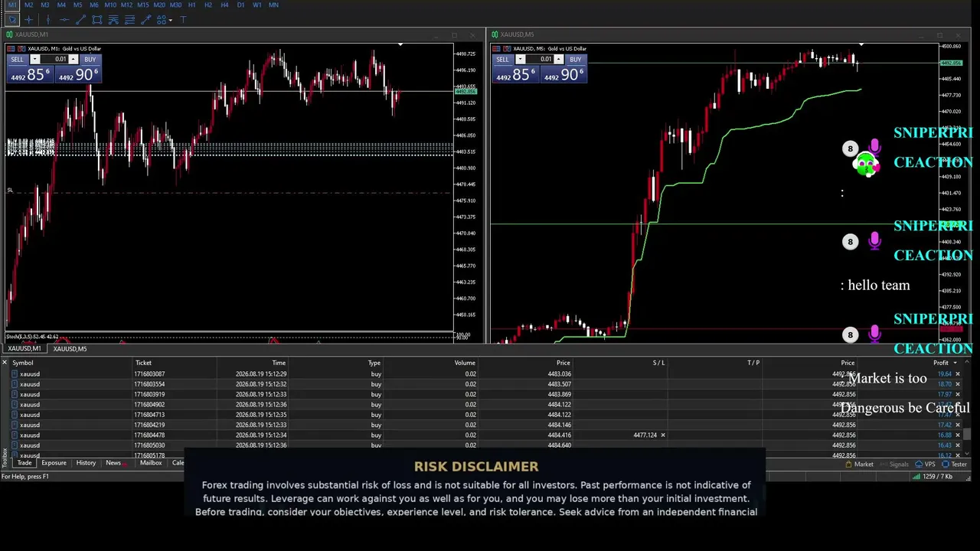Select position ticket 1716804902
The width and height of the screenshot is (980, 551).
click(149, 404)
